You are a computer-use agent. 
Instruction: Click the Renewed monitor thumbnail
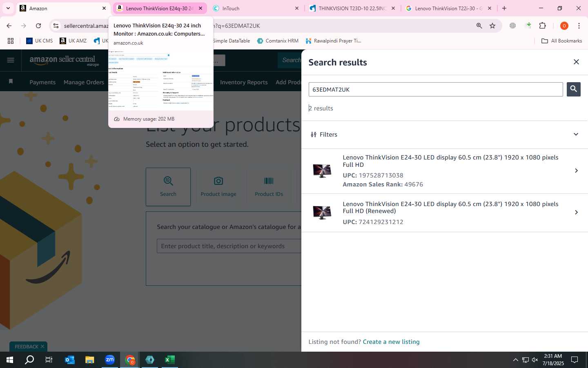point(322,212)
